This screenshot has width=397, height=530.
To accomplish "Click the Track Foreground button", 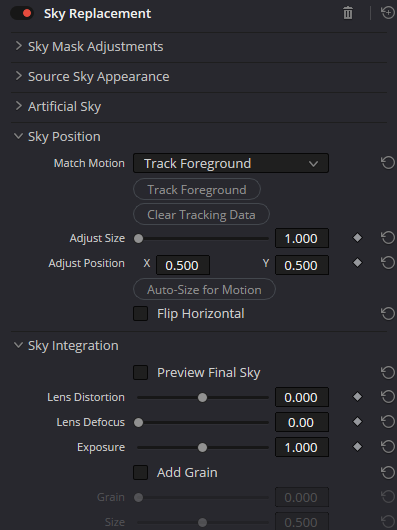I will coord(197,189).
